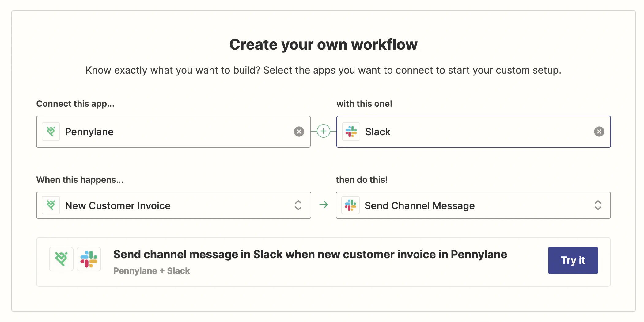Expand trigger options via its up-down chevron
Image resolution: width=644 pixels, height=322 pixels.
298,205
